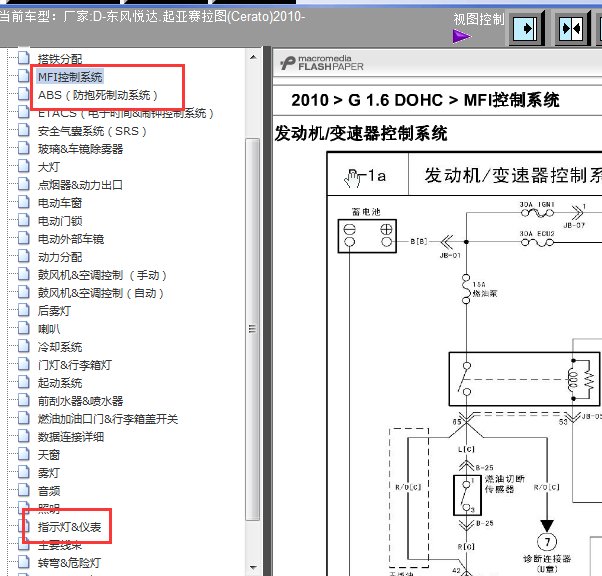Open 数据连接详细 entry

click(x=71, y=437)
